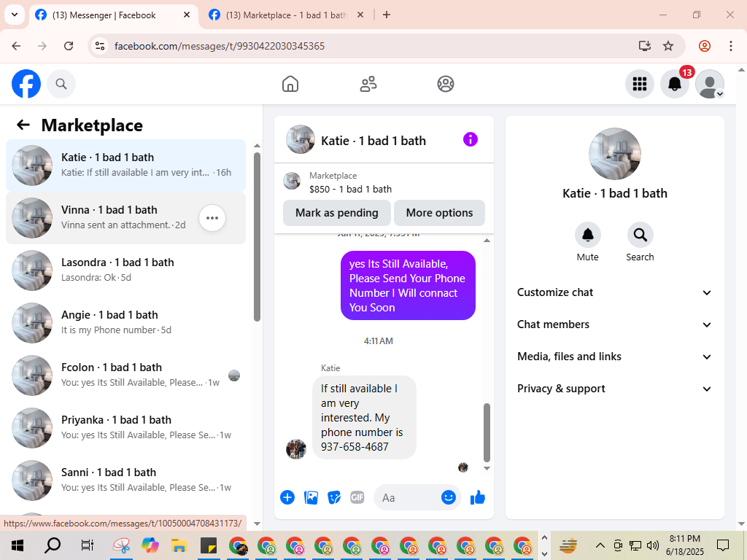This screenshot has height=560, width=747.
Task: Choose a sticker from the sticker icon
Action: click(x=334, y=497)
